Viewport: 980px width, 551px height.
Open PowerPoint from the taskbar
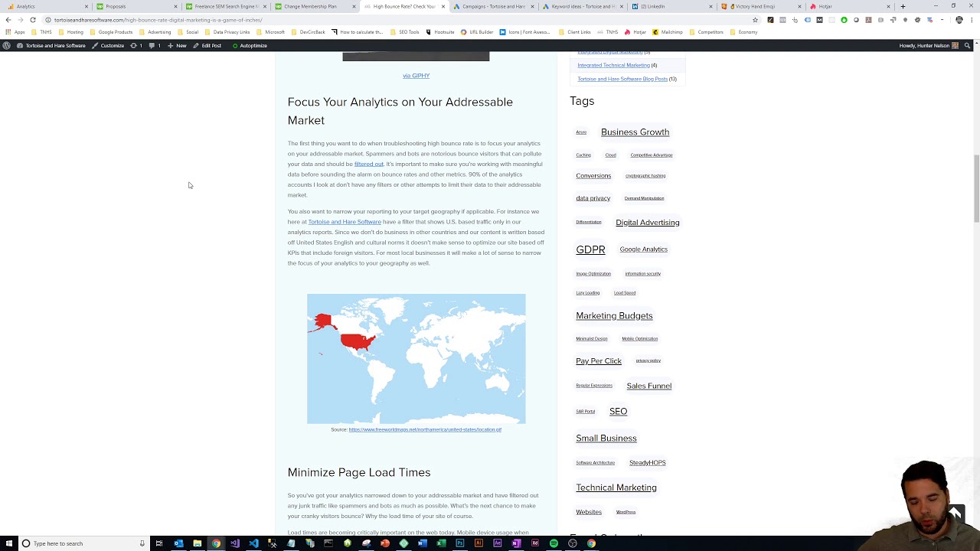(x=385, y=543)
